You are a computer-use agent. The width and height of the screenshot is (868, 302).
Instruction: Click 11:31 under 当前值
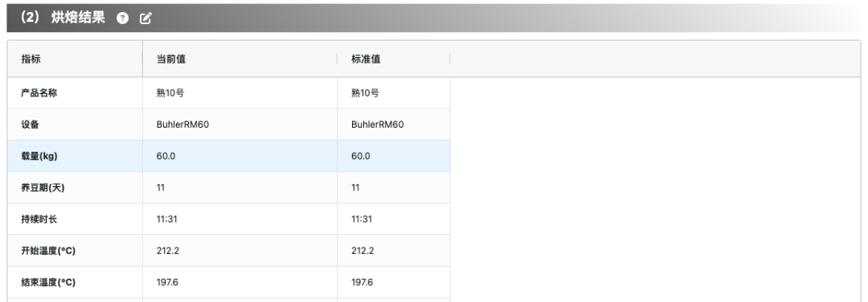[167, 219]
